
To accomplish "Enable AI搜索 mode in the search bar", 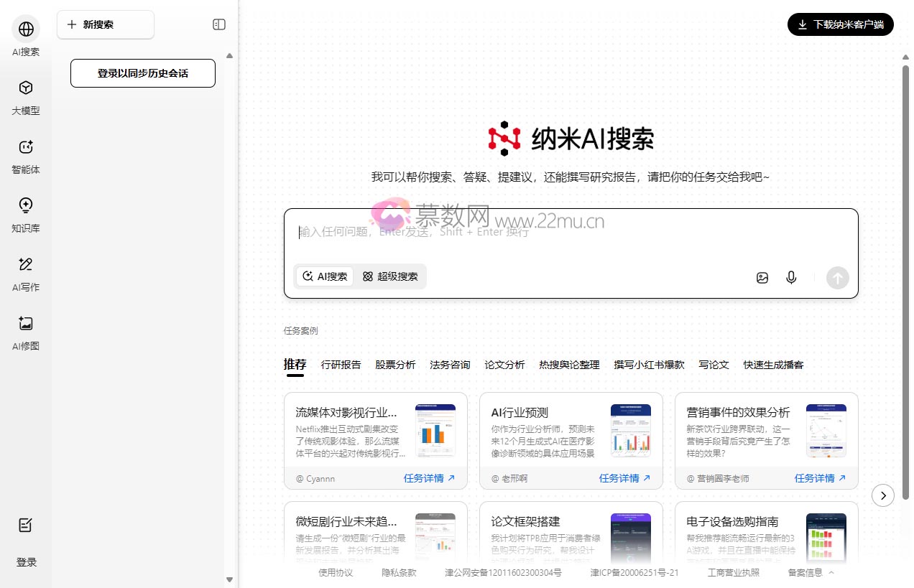I will [324, 276].
